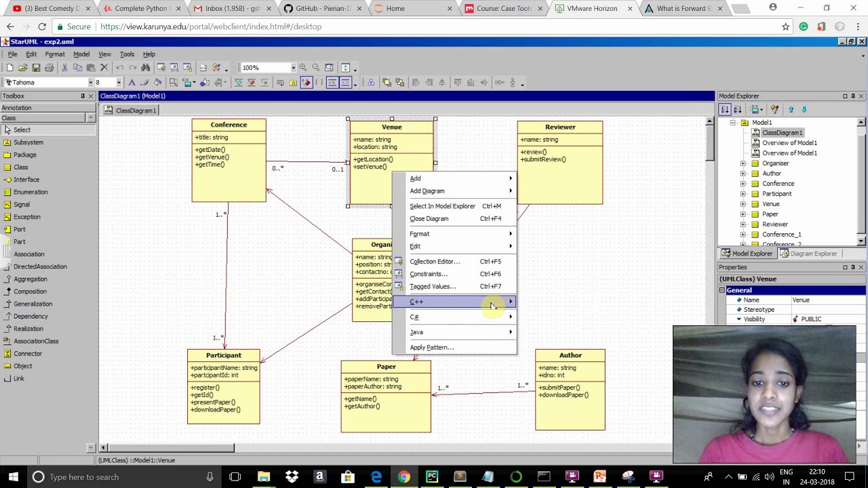Click the Font 'A' icon in format toolbar
The image size is (868, 488).
[132, 83]
